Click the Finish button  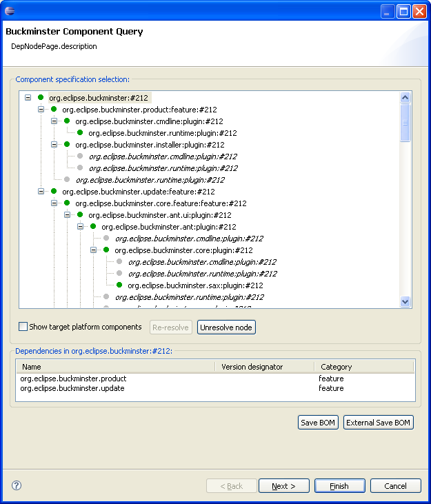pos(340,485)
